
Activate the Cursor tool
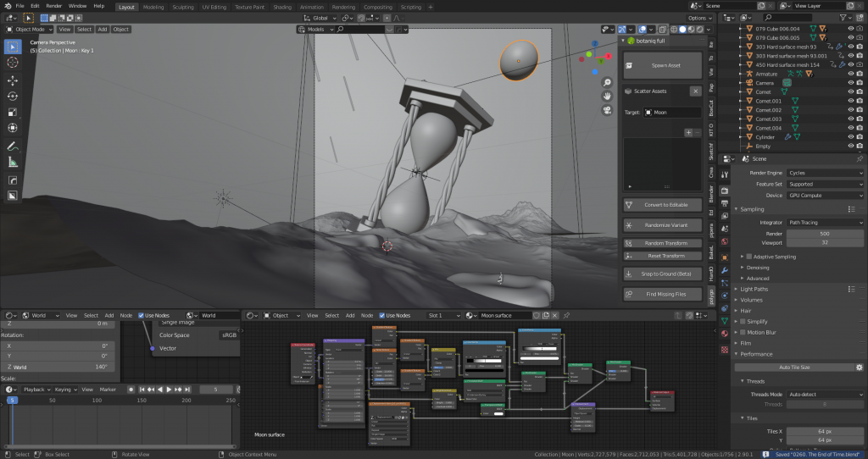13,62
